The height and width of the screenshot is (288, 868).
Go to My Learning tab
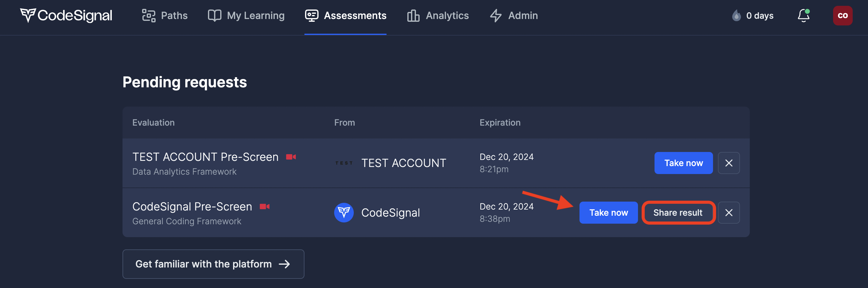click(x=246, y=16)
